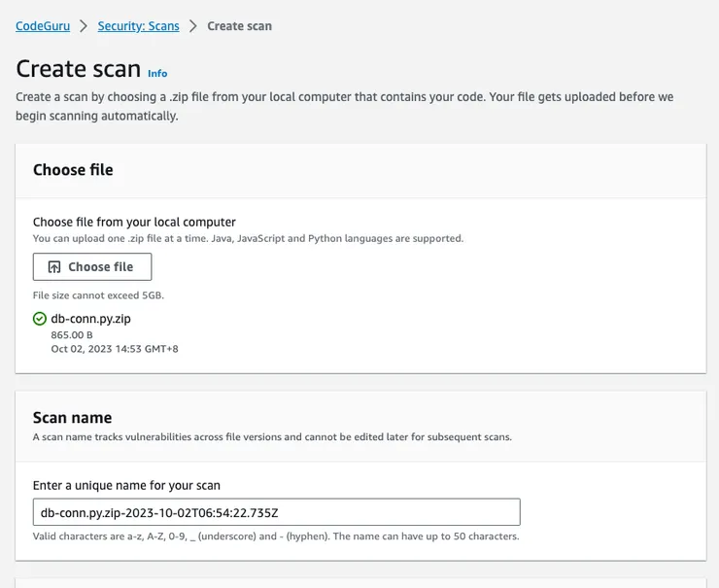Viewport: 719px width, 588px height.
Task: Click the Choose file section heading
Action: pyautogui.click(x=73, y=170)
